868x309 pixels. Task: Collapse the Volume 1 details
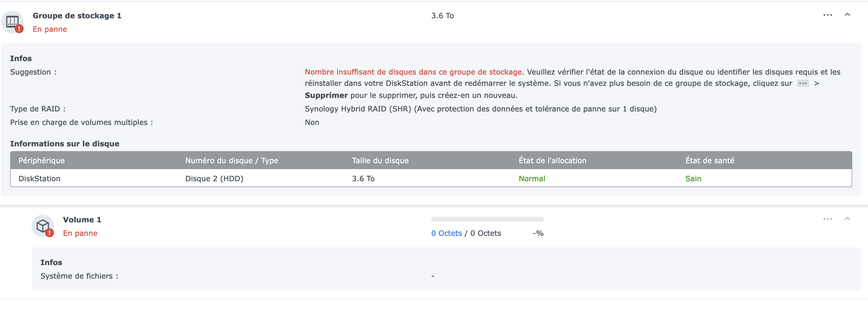pos(847,219)
